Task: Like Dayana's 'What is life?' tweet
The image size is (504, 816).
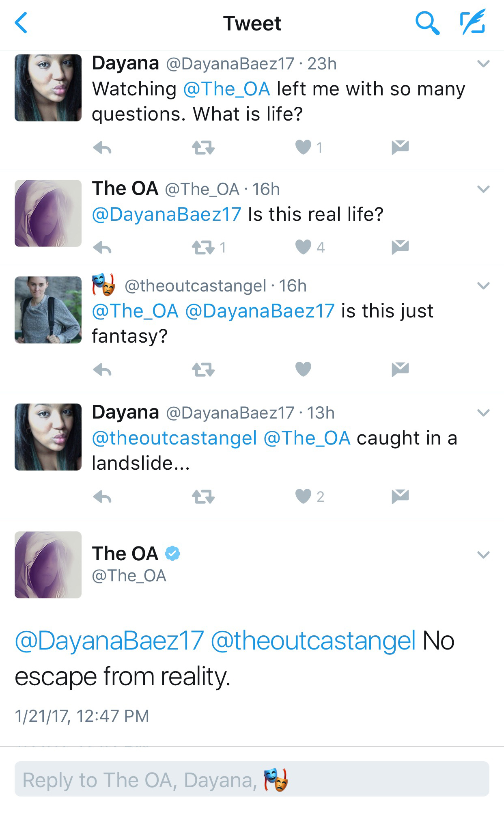Action: pos(303,147)
